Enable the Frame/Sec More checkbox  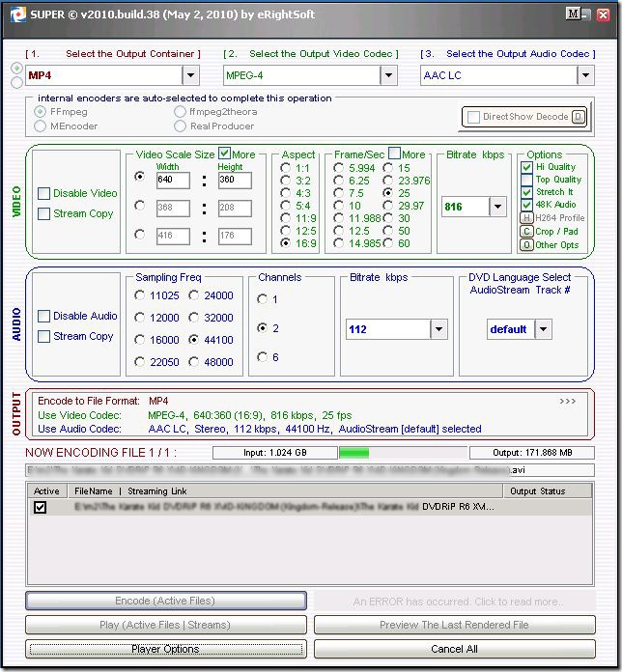tap(394, 153)
